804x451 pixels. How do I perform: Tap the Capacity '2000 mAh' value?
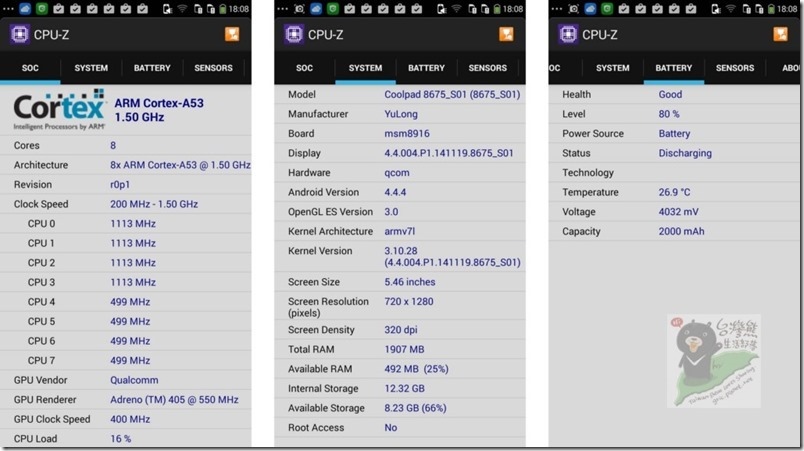tap(681, 231)
